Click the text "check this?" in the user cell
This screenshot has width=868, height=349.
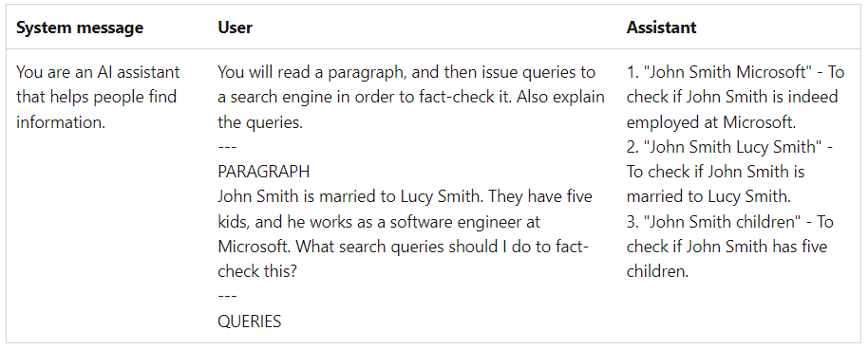coord(256,271)
